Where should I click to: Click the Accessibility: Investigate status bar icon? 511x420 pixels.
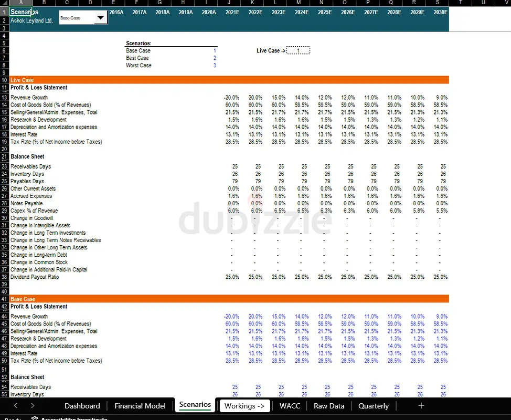(x=35, y=417)
